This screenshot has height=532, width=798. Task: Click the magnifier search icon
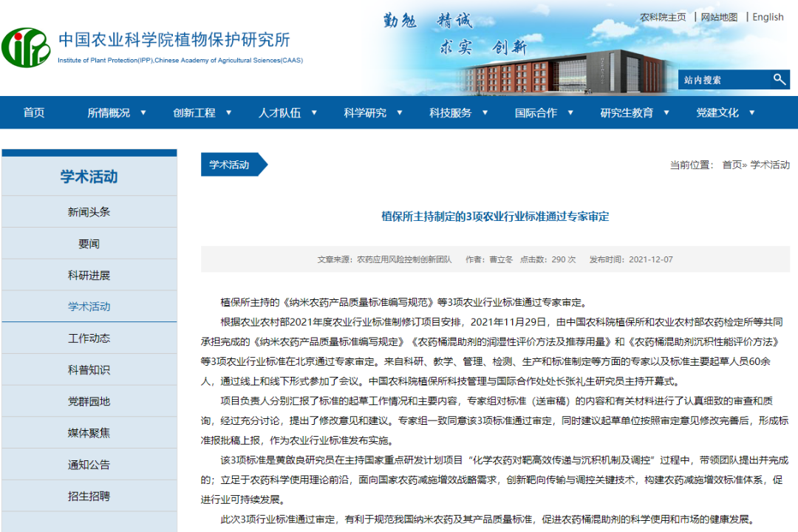coord(780,79)
